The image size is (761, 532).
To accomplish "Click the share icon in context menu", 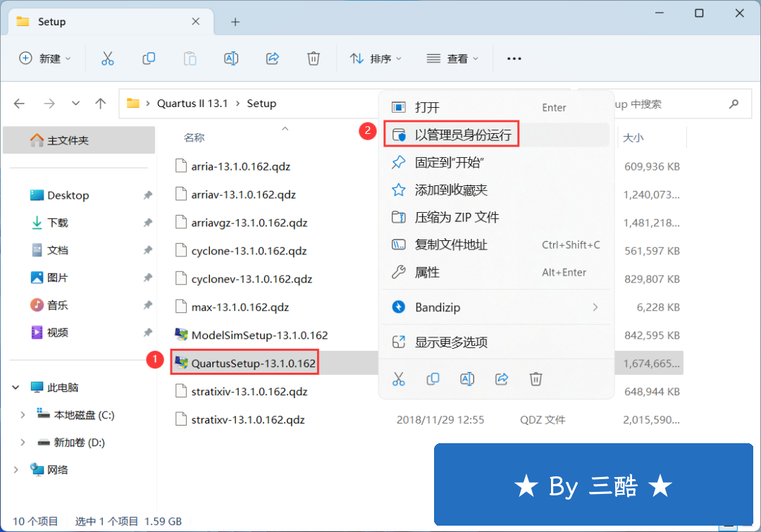I will point(502,379).
